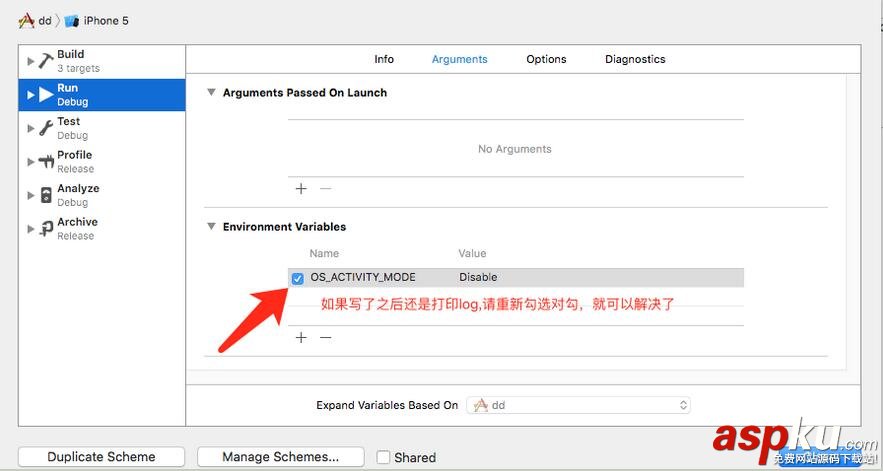Expand the Build action disclosure triangle
The width and height of the screenshot is (883, 471).
[31, 61]
